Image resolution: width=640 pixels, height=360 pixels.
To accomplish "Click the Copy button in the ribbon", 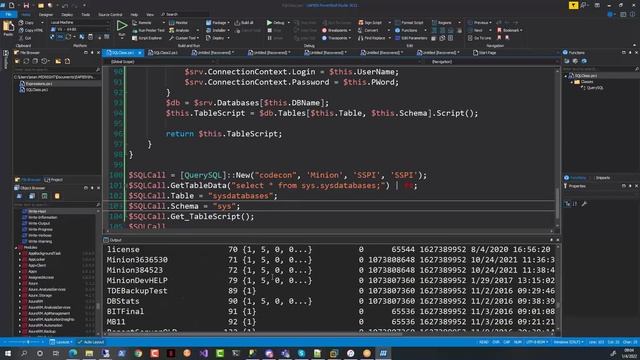I will pos(27,23).
